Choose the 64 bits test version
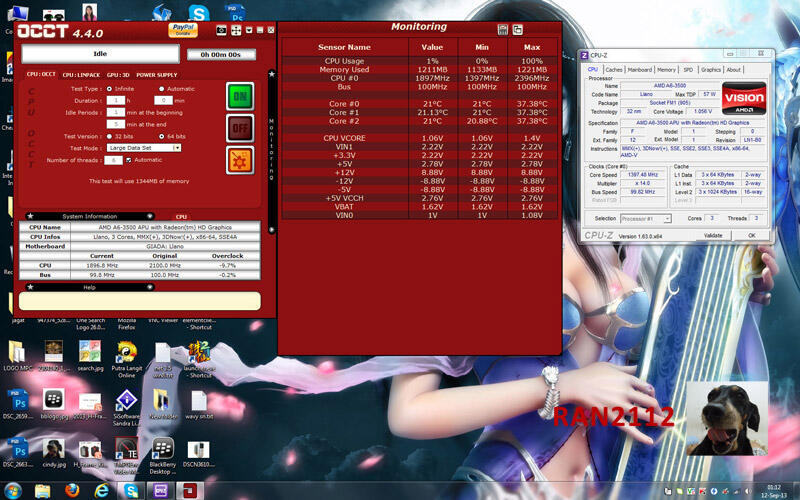800x500 pixels. tap(162, 137)
